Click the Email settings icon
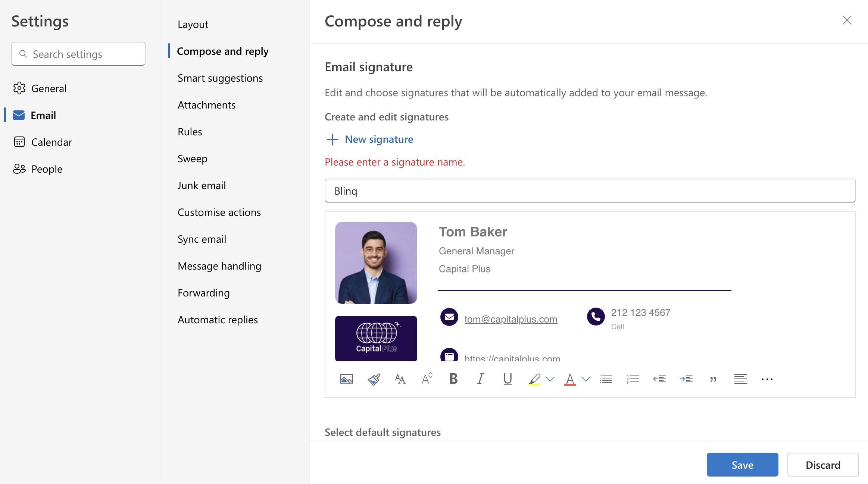This screenshot has width=868, height=484. click(x=18, y=115)
